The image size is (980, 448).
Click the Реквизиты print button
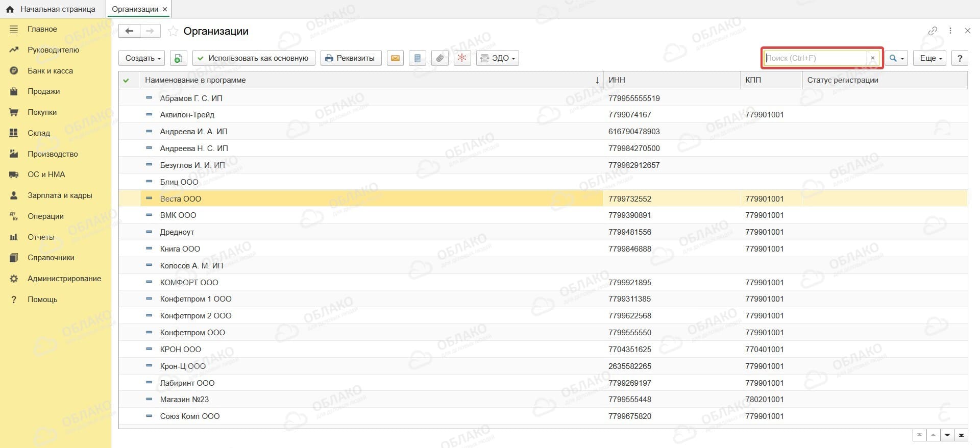click(351, 58)
